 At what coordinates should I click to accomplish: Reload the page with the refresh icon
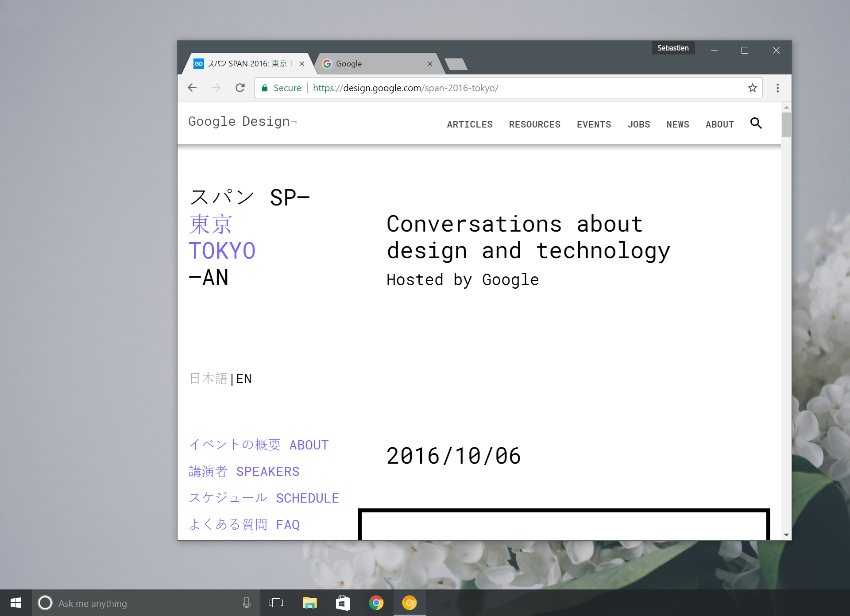click(240, 88)
